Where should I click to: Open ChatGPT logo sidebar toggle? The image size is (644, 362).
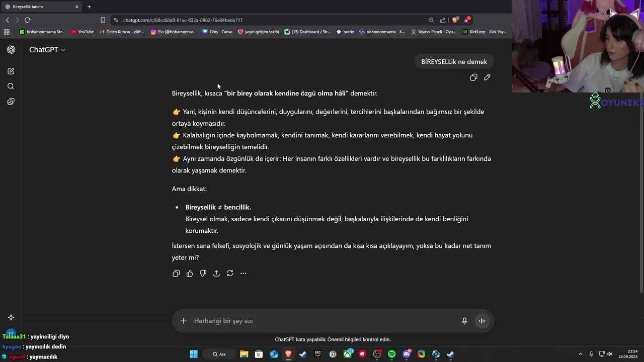11,50
